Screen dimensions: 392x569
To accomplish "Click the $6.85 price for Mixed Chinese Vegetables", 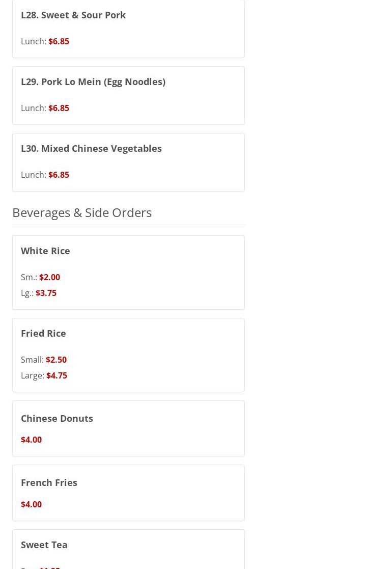I will 59,175.
